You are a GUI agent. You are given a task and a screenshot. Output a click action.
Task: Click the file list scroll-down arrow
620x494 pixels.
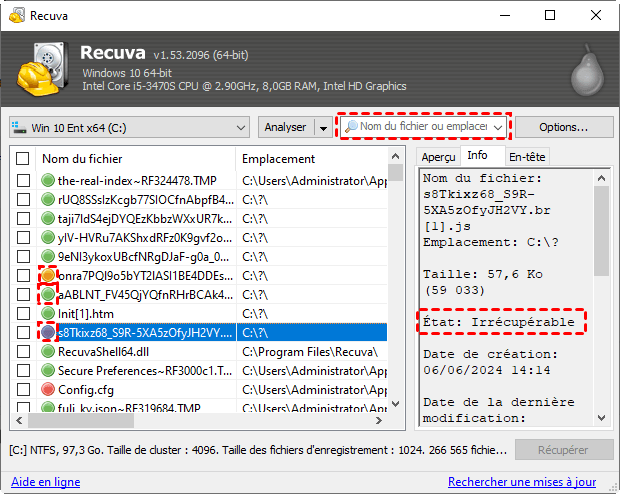point(395,404)
